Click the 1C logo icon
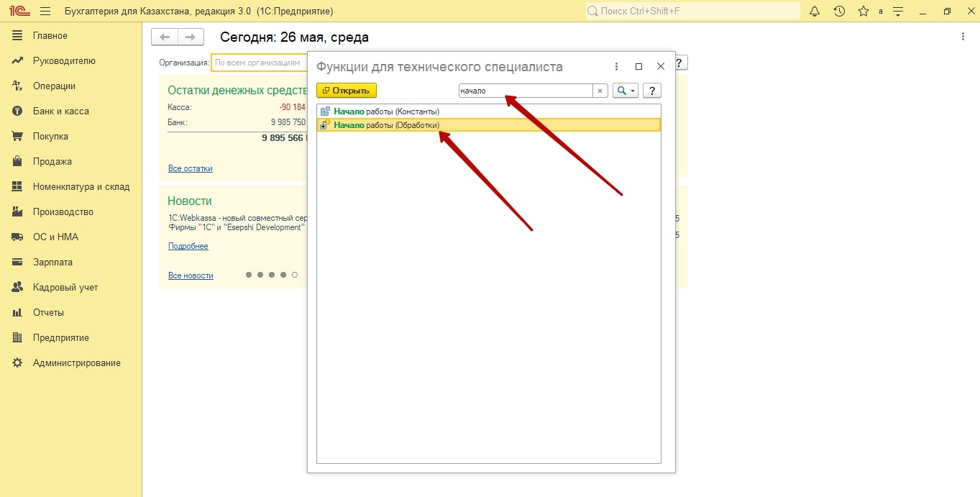Viewport: 980px width, 497px height. coord(19,12)
